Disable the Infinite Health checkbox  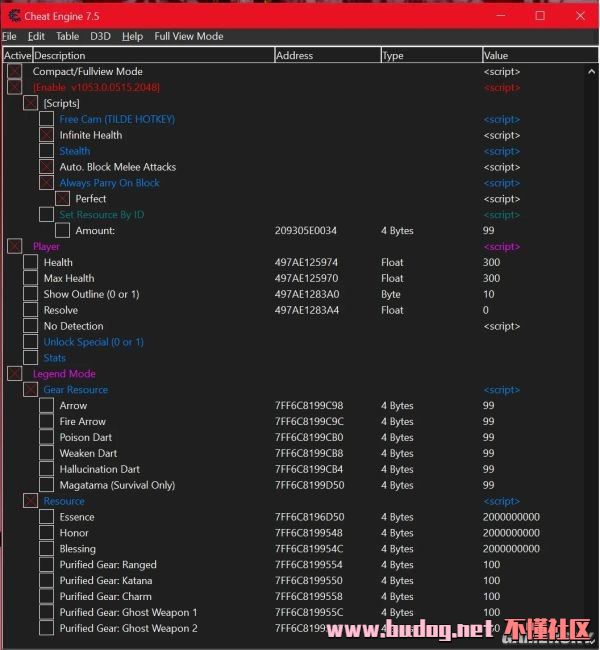[x=46, y=135]
